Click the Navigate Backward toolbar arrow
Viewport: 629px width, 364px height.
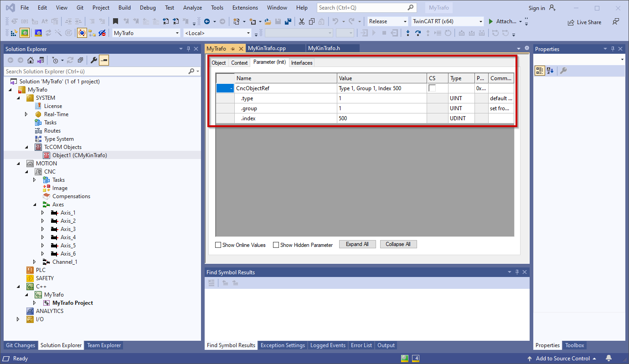pos(207,21)
